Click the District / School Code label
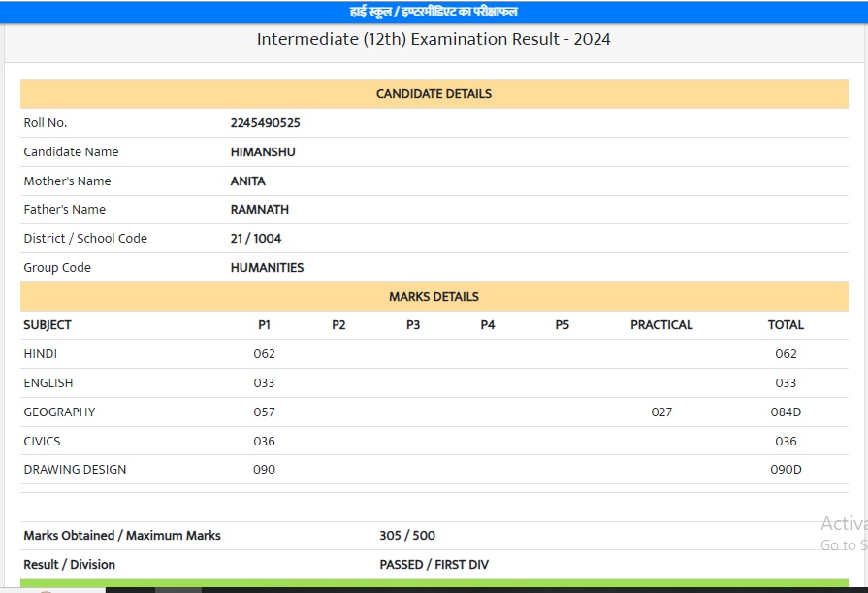Screen dimensions: 868x593 (85, 239)
